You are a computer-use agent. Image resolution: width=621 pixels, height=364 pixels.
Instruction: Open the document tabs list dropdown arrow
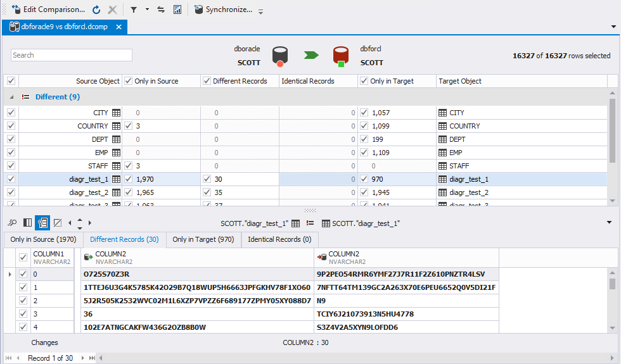(613, 27)
